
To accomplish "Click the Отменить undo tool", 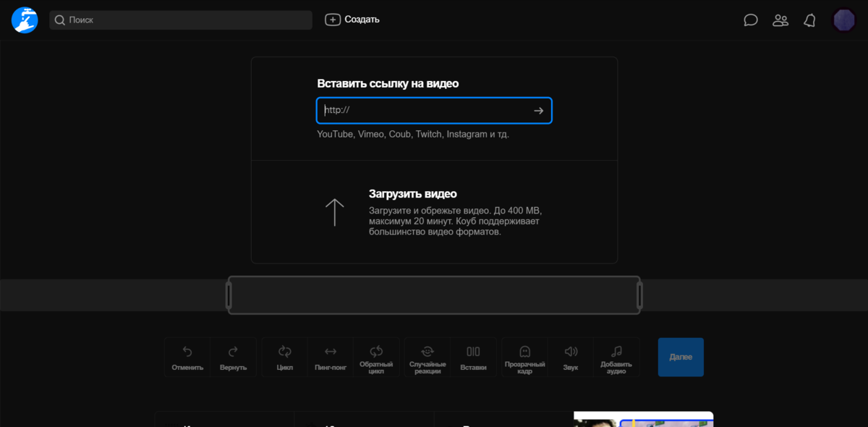I will 187,358.
